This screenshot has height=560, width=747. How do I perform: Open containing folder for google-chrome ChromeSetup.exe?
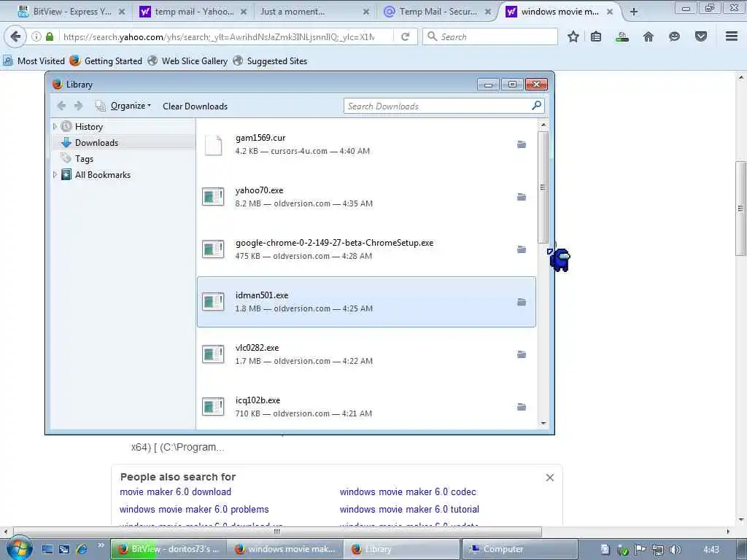tap(522, 249)
